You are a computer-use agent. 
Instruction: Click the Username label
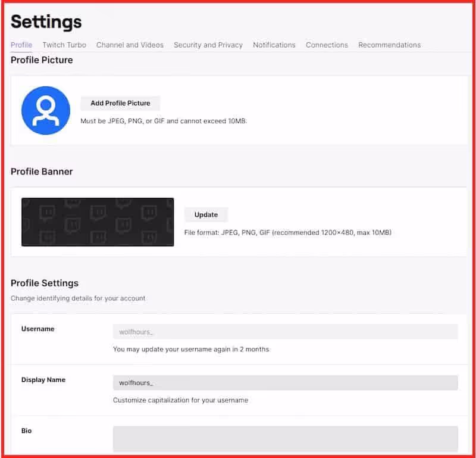[x=38, y=329]
